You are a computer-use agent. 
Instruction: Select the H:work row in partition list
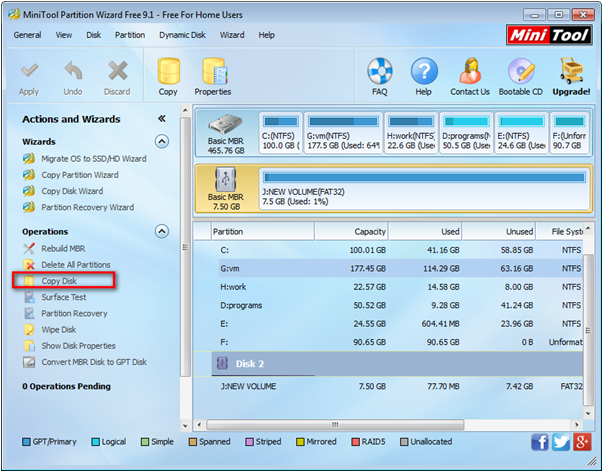click(388, 287)
